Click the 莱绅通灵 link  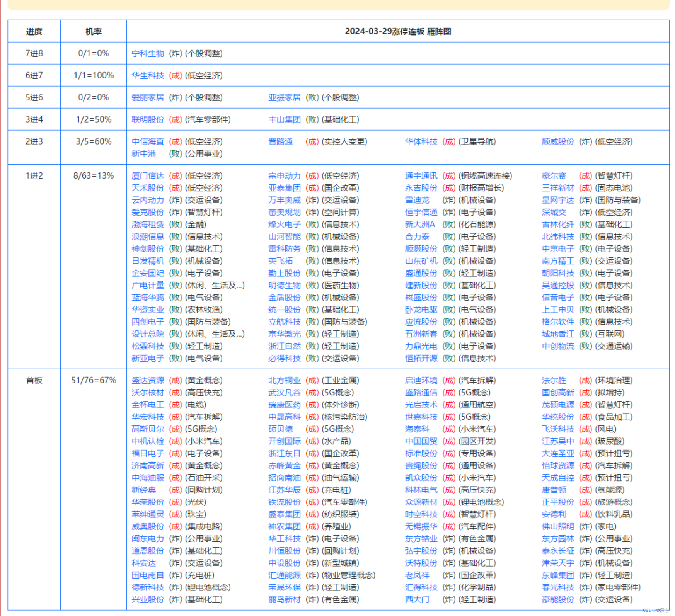[148, 514]
